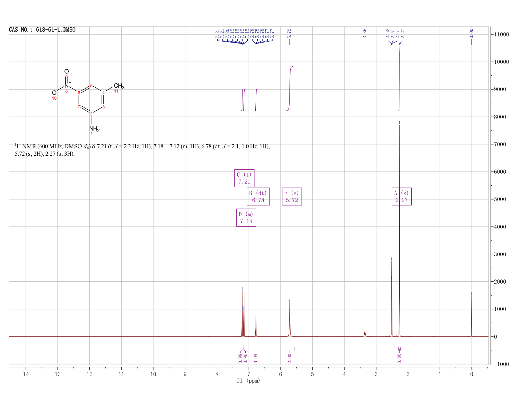532x411 pixels.
Task: Click red atom number 11 near CH3
Action: [x=116, y=91]
